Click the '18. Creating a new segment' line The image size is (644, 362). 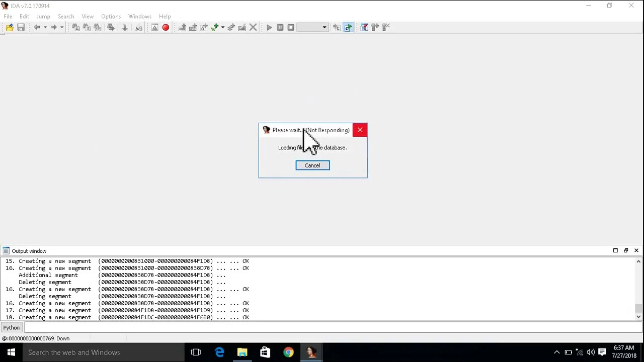pos(127,317)
